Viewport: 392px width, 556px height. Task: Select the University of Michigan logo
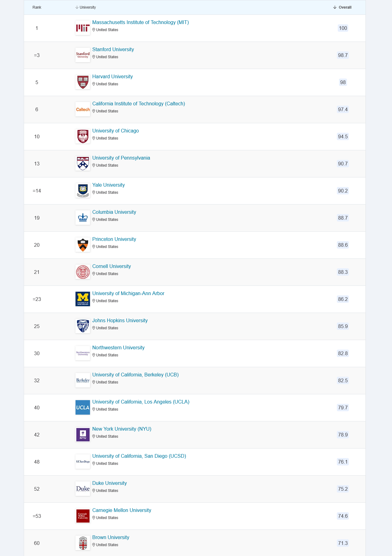(x=83, y=299)
